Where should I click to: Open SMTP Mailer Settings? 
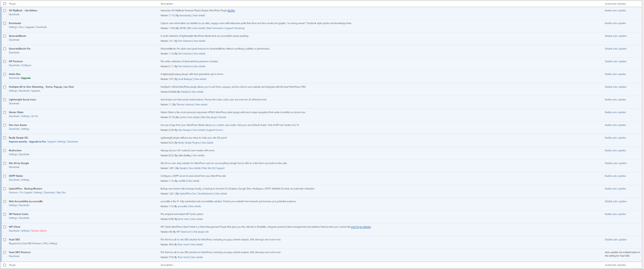(25, 180)
